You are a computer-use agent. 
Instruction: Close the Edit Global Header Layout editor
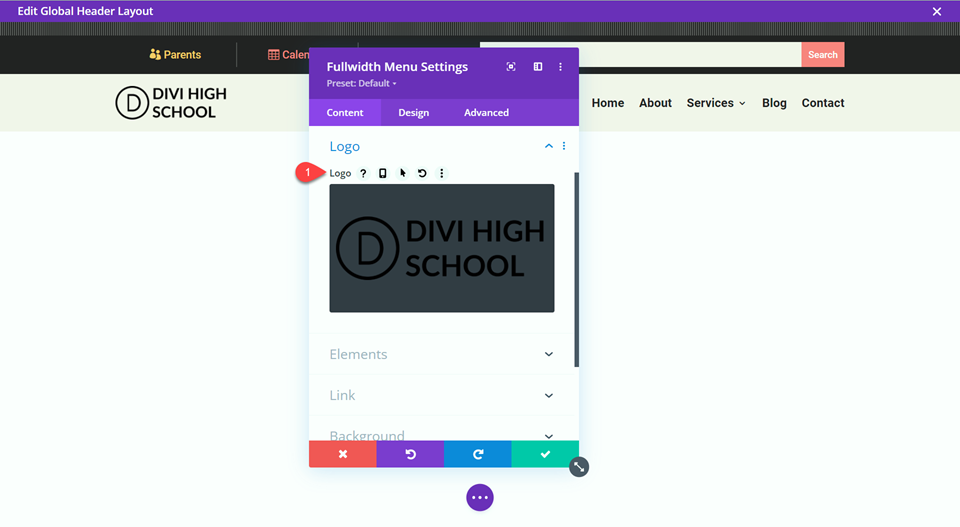coord(937,12)
